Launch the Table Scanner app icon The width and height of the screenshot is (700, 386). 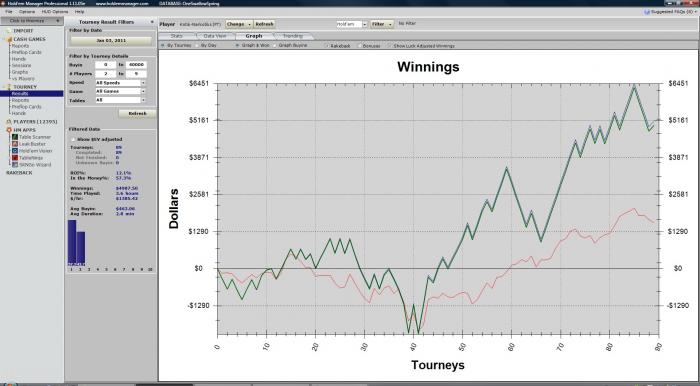[15, 137]
